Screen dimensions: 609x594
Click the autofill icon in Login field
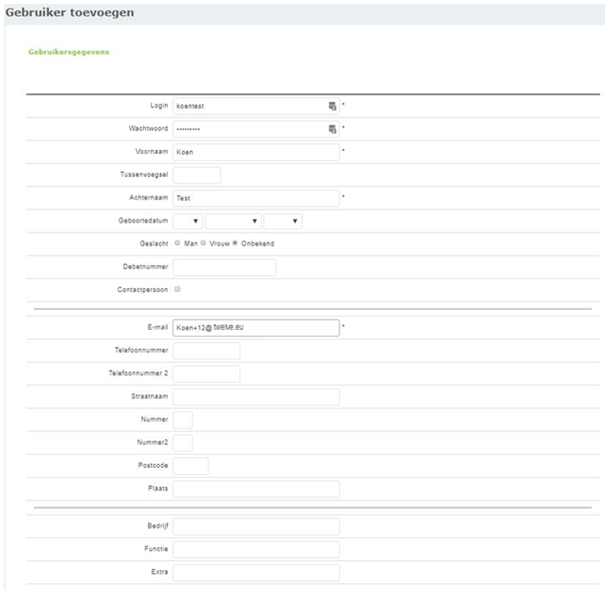point(332,106)
